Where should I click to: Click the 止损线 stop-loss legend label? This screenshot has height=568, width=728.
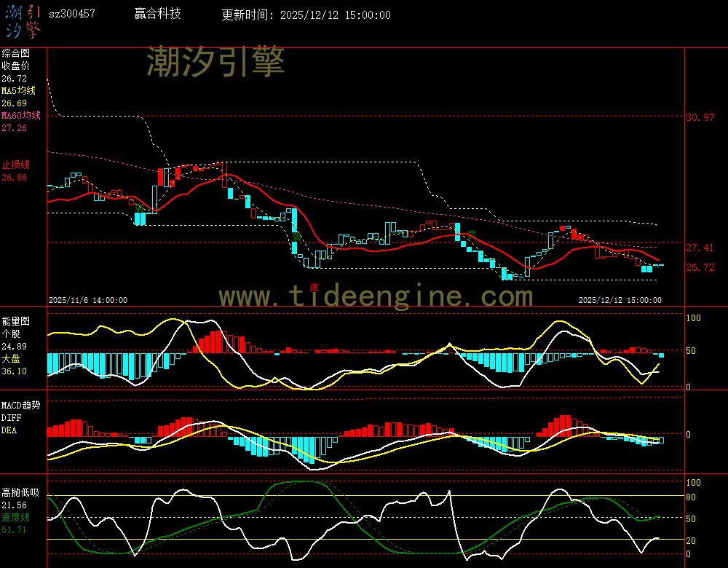tap(15, 165)
